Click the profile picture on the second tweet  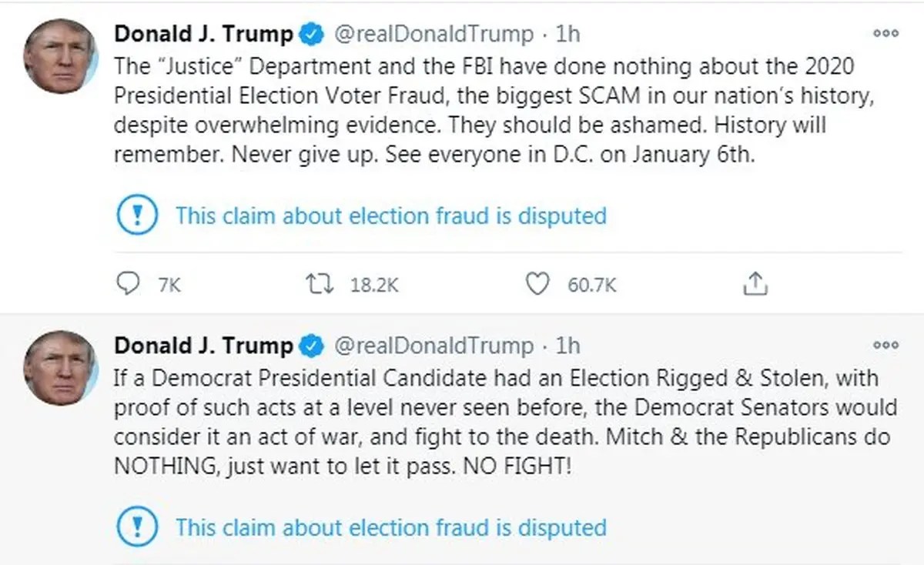pyautogui.click(x=60, y=369)
